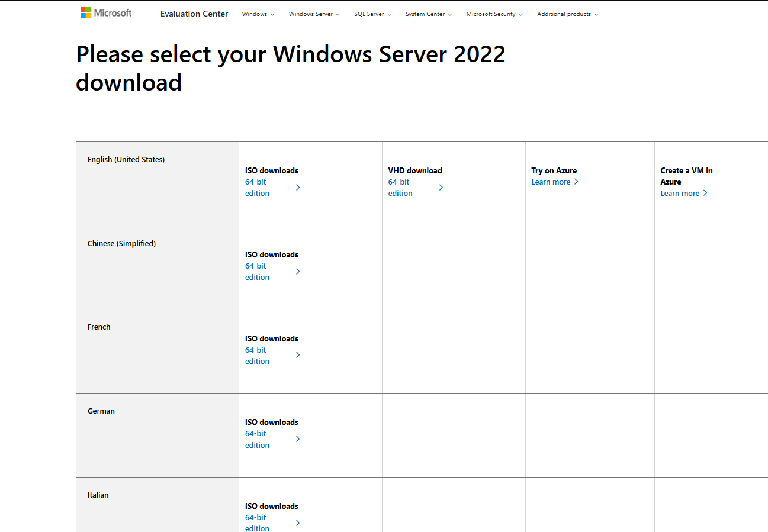Screen dimensions: 768x532
Task: Select the German row label
Action: (101, 411)
